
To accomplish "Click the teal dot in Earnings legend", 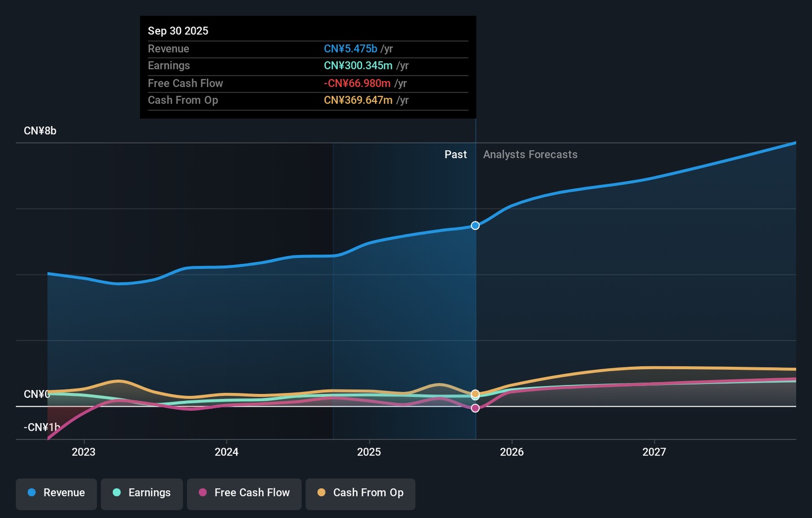I will point(117,493).
